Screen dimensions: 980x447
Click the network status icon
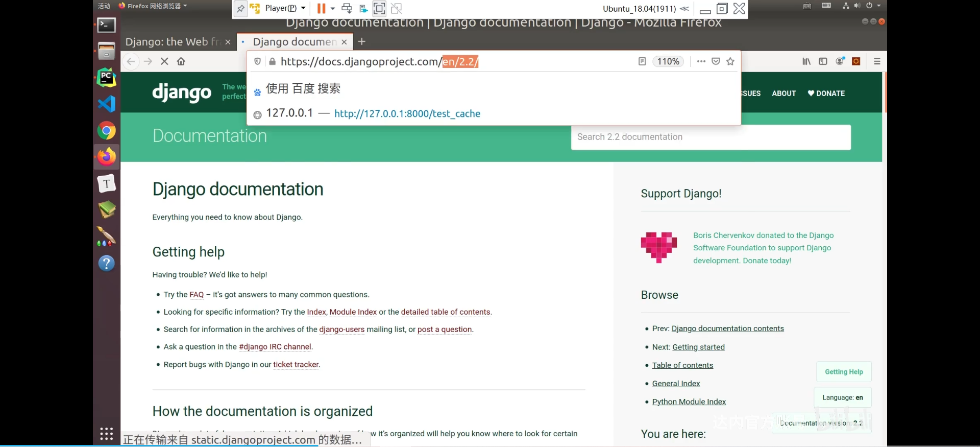846,6
